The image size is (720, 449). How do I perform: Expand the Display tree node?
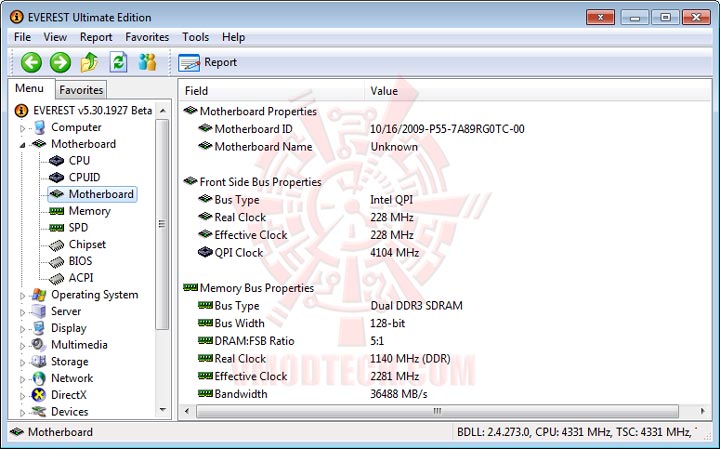[x=22, y=329]
